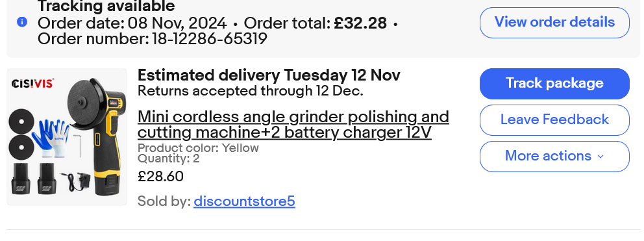Image resolution: width=644 pixels, height=241 pixels.
Task: Click the Track package button
Action: pos(554,84)
